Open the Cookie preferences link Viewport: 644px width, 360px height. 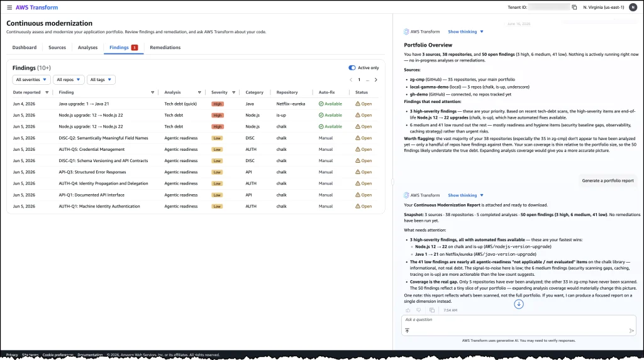[58, 355]
